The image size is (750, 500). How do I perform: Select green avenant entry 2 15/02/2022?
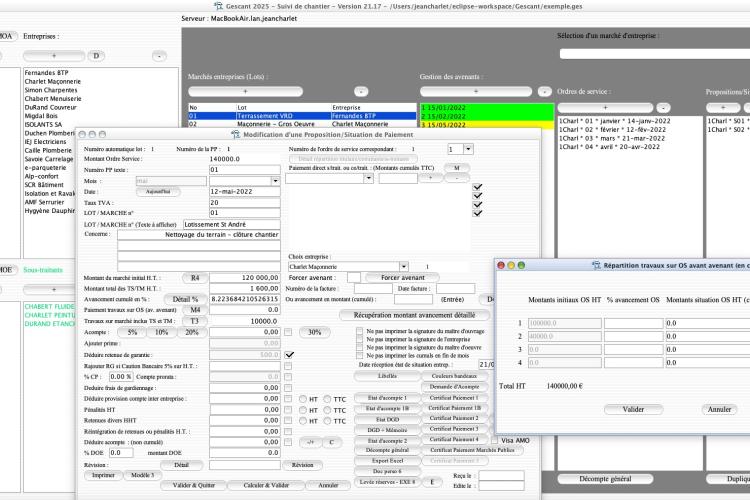point(487,116)
